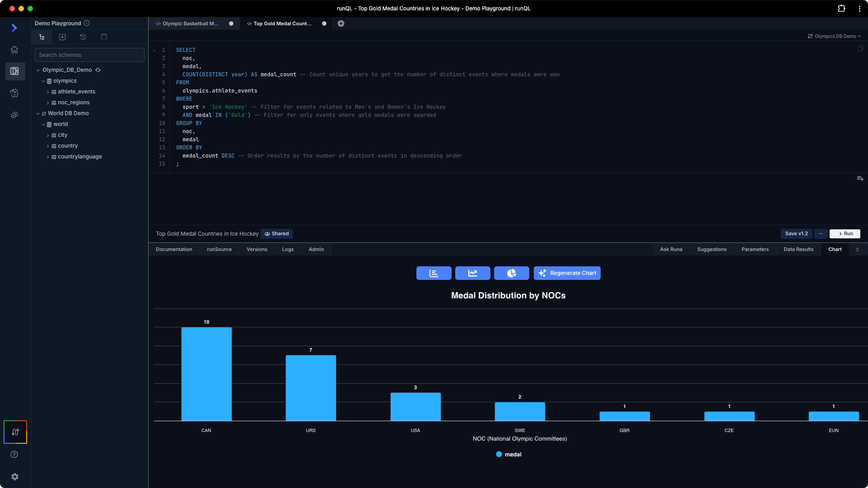Fold the SQL code at line 1
868x488 pixels.
(154, 51)
